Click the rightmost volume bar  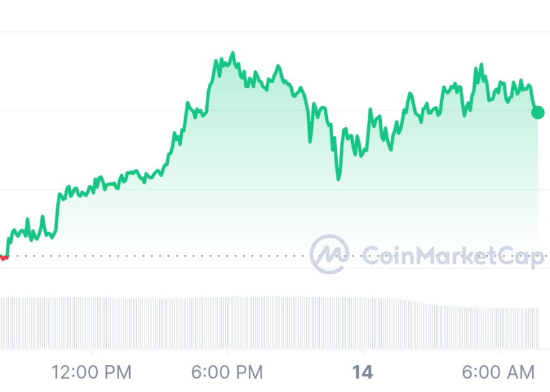click(538, 327)
